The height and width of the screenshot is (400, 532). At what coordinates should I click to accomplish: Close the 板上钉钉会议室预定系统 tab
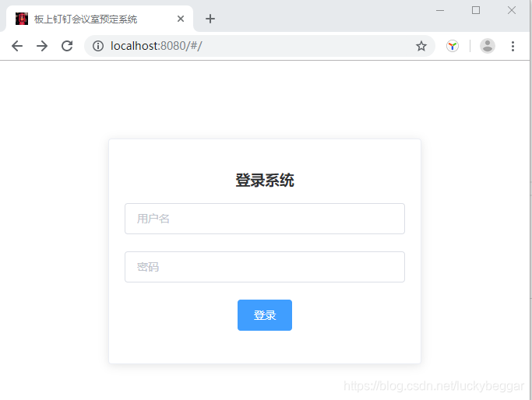181,19
